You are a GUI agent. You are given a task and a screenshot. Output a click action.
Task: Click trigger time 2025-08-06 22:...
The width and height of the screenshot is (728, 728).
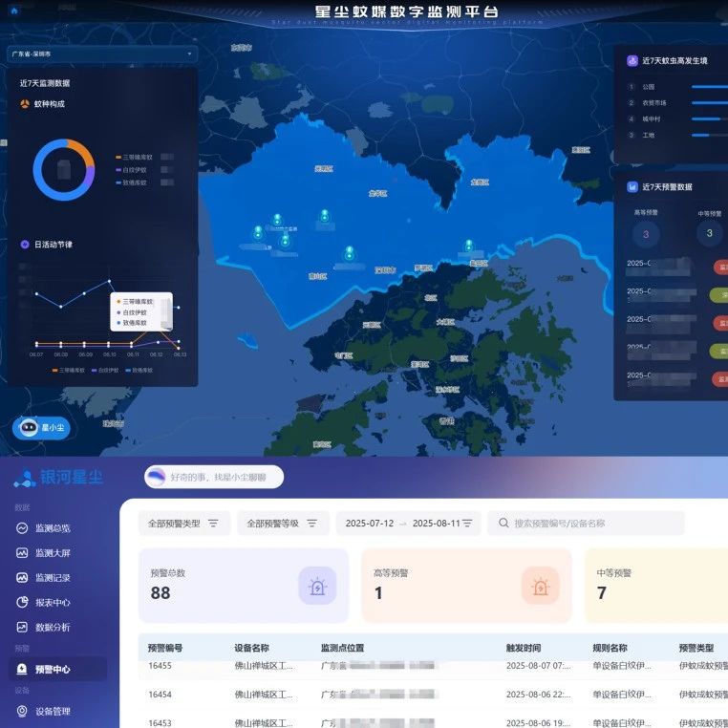click(538, 695)
